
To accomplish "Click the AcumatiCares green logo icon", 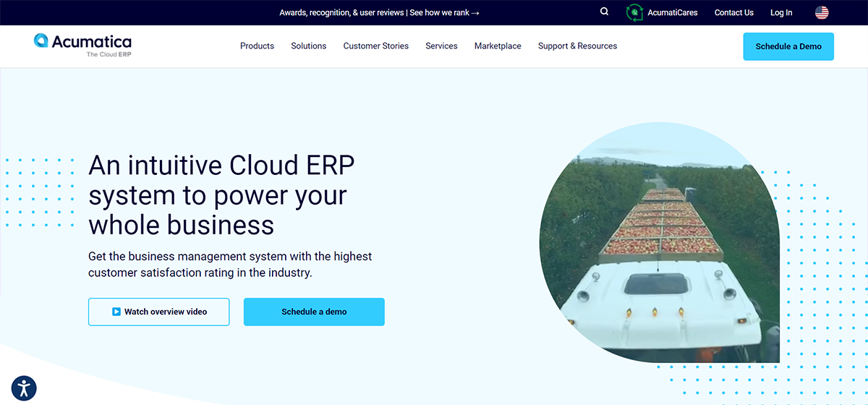I will click(x=634, y=12).
